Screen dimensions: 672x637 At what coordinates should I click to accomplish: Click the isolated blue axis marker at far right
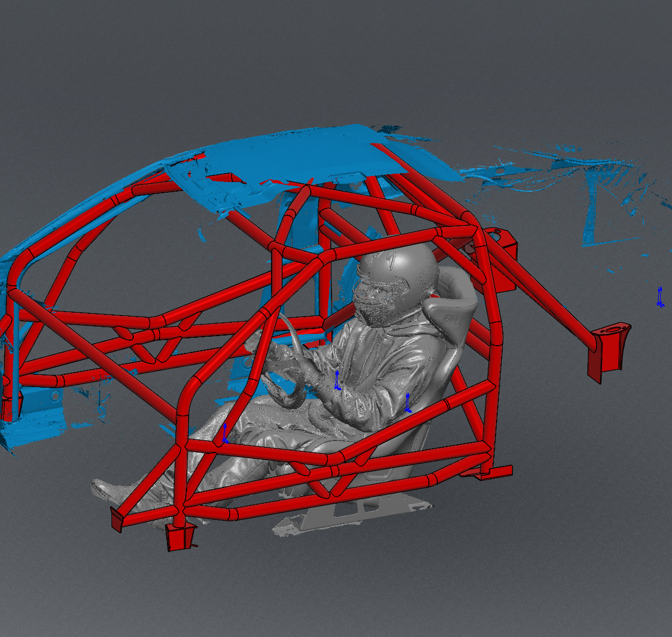point(660,297)
